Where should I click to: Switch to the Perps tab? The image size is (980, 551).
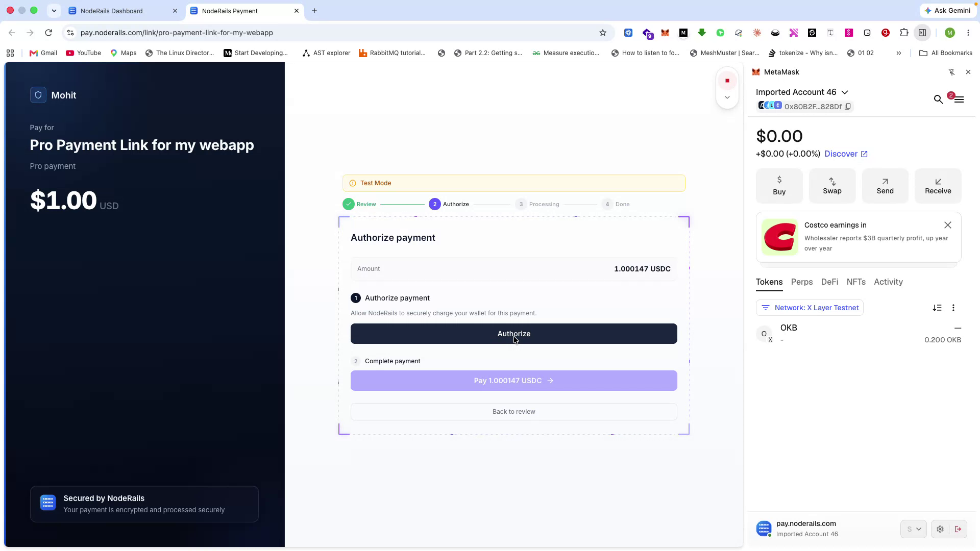tap(802, 282)
